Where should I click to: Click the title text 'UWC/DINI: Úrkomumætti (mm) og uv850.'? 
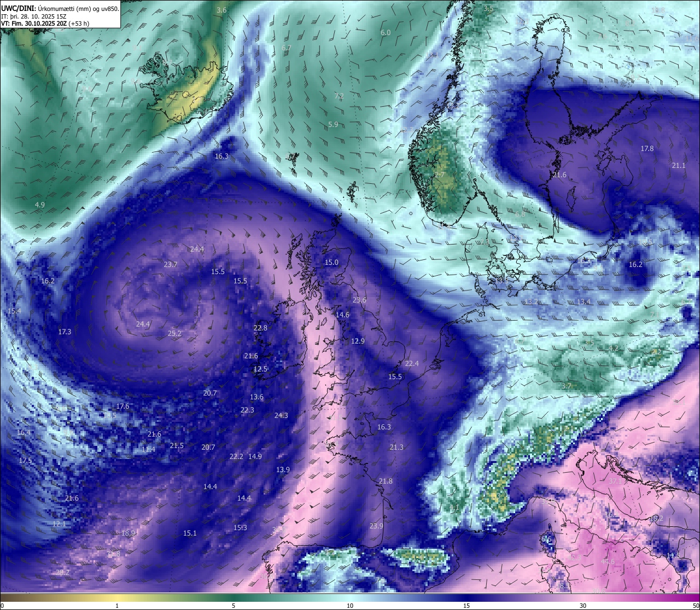click(60, 8)
